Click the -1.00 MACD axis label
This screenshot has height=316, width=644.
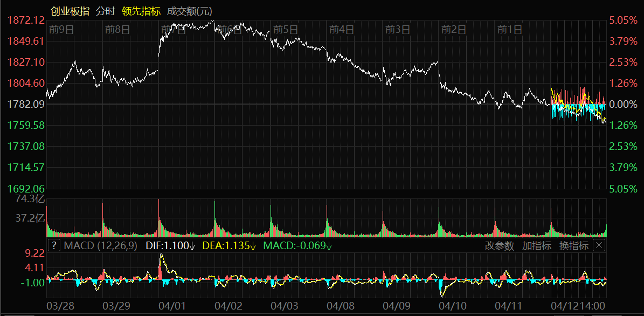[33, 283]
